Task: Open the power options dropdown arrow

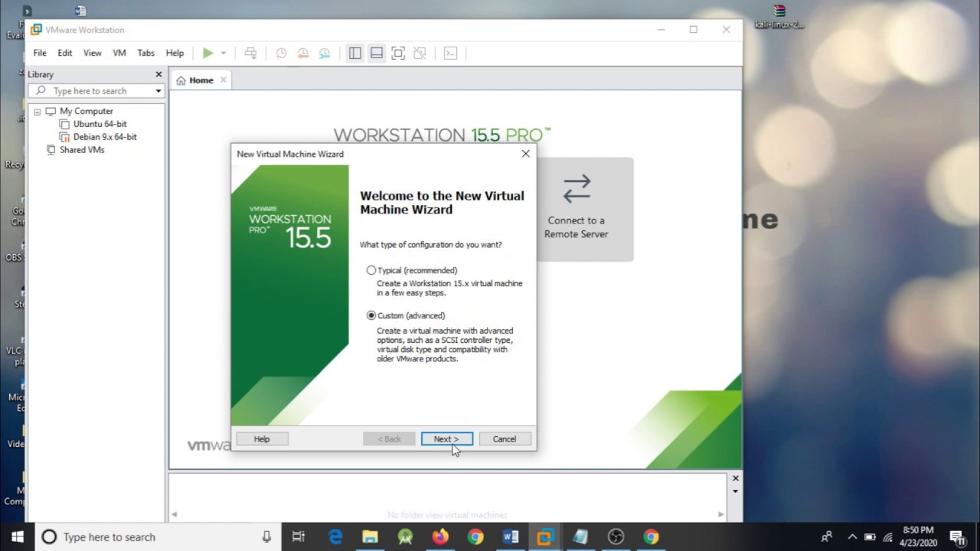Action: 224,54
